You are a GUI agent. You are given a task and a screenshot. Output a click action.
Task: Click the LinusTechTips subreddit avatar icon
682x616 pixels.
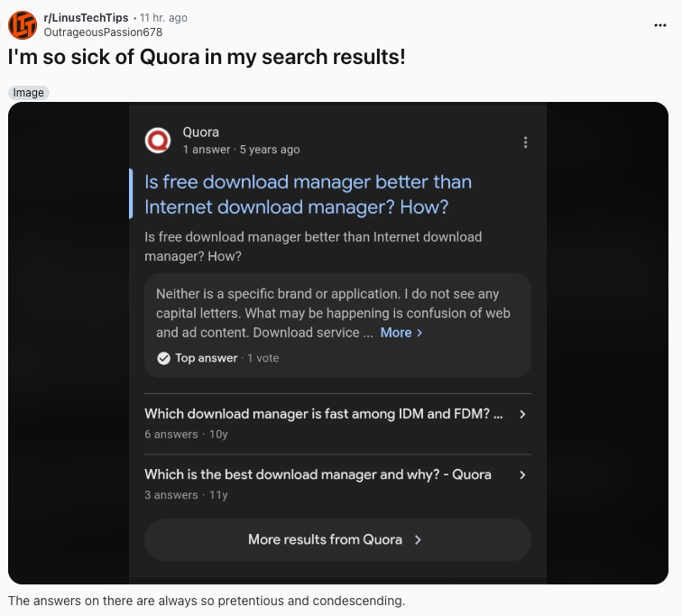(23, 24)
